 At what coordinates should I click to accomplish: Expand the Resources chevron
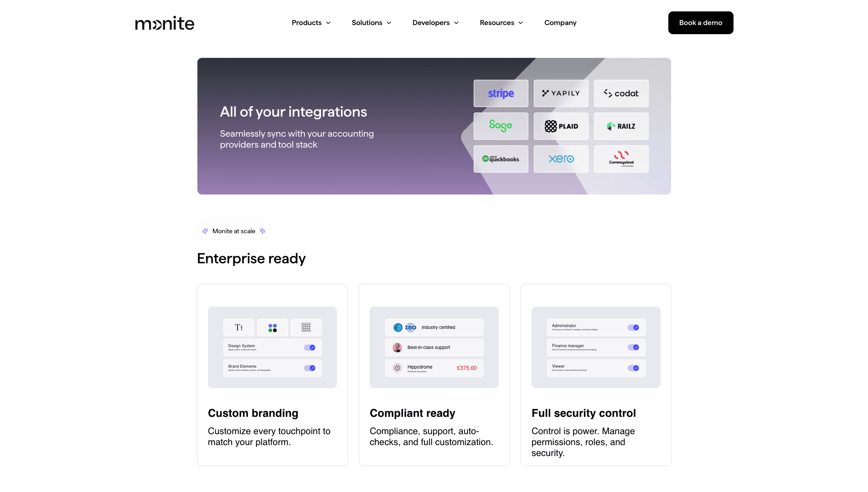coord(521,23)
